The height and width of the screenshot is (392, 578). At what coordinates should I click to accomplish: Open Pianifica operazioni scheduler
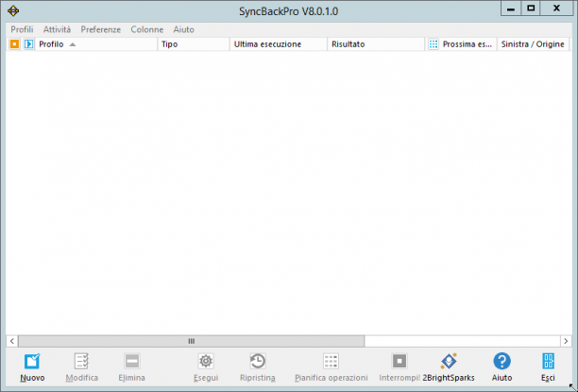[x=331, y=367]
